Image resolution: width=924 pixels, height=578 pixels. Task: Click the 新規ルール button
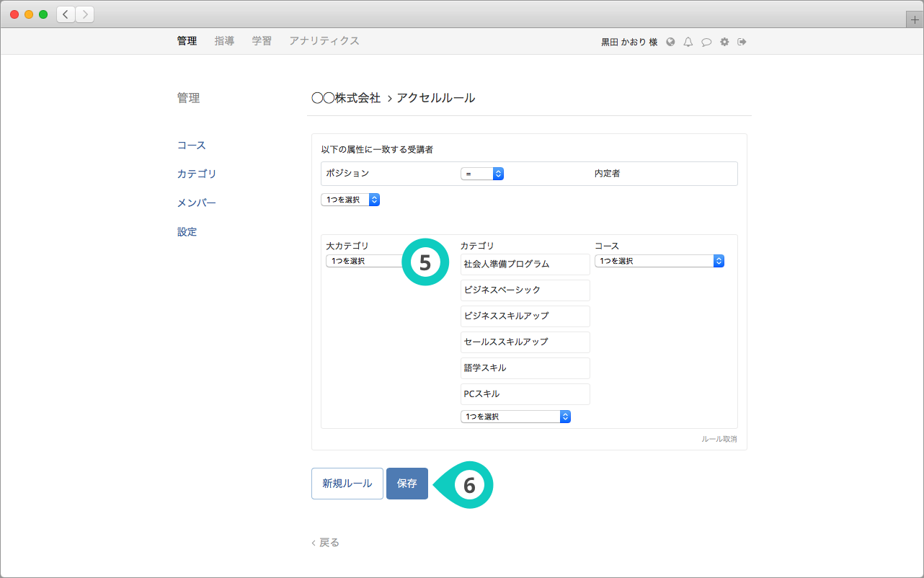(x=347, y=484)
